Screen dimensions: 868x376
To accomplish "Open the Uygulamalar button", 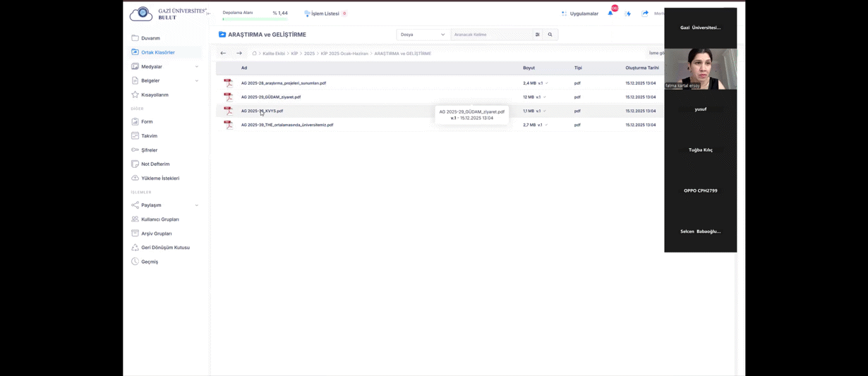I will coord(580,13).
